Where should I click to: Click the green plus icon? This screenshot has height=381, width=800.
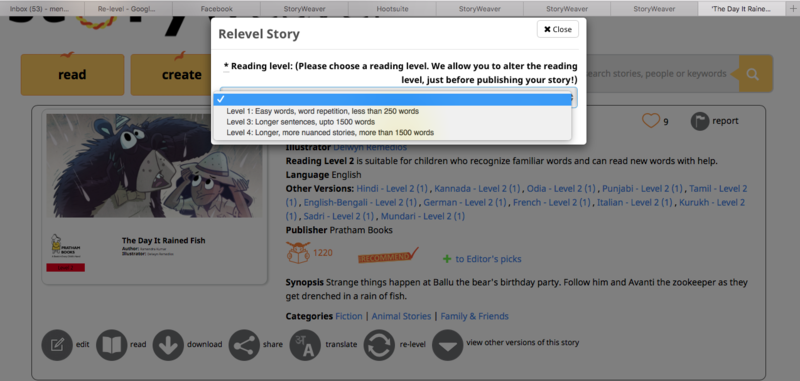click(x=447, y=259)
